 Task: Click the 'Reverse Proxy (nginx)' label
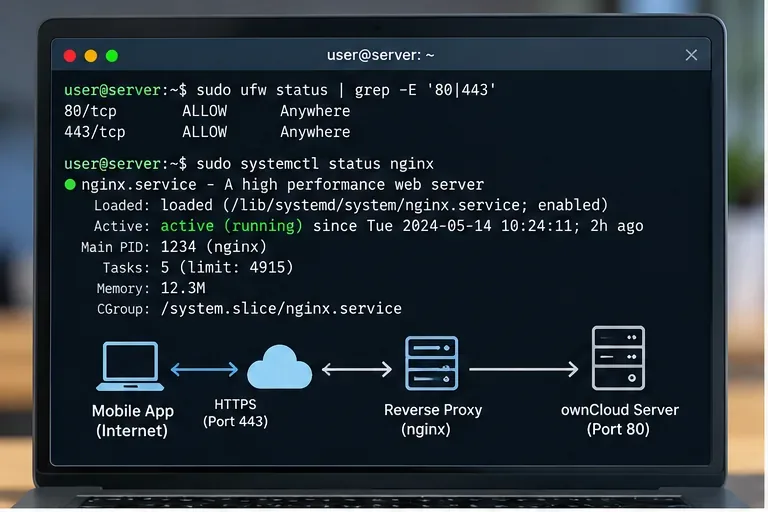(433, 420)
